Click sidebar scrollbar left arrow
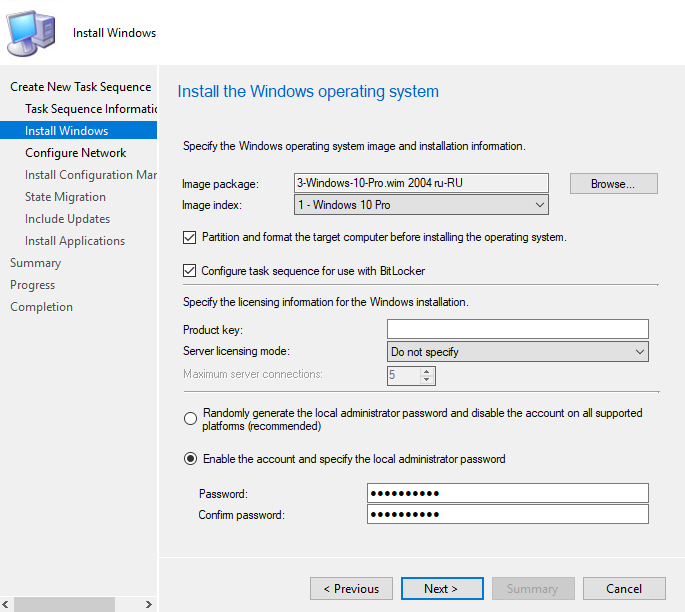 click(6, 605)
